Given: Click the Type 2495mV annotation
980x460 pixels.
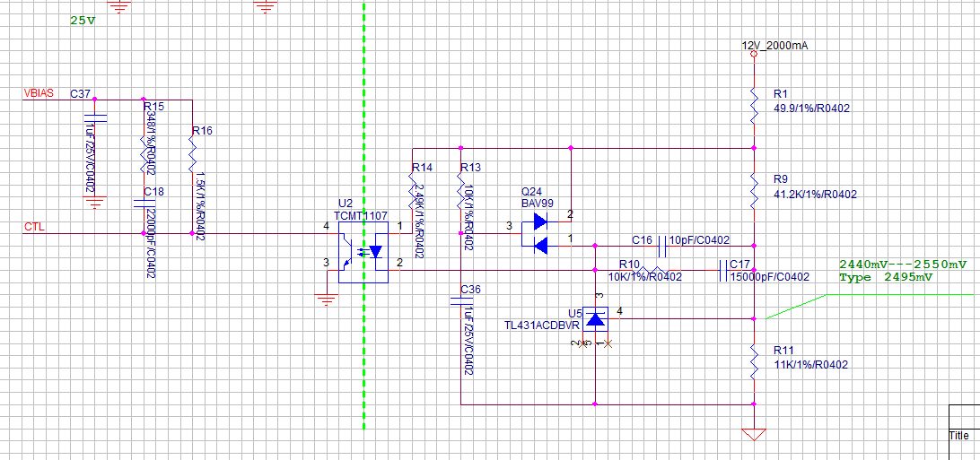Looking at the screenshot, I should pyautogui.click(x=887, y=277).
